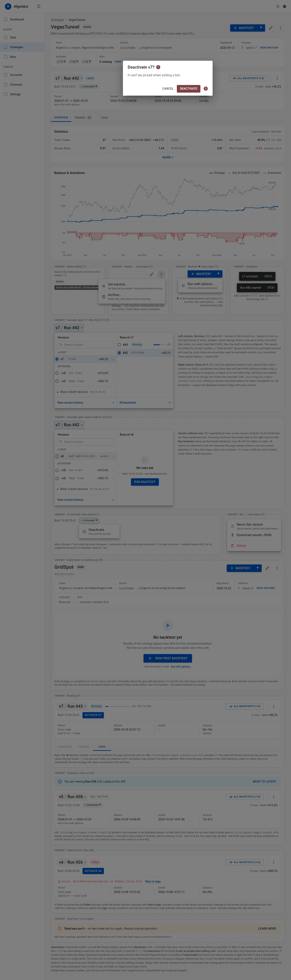Click the play icon above 'No backtest yet'

point(168,625)
